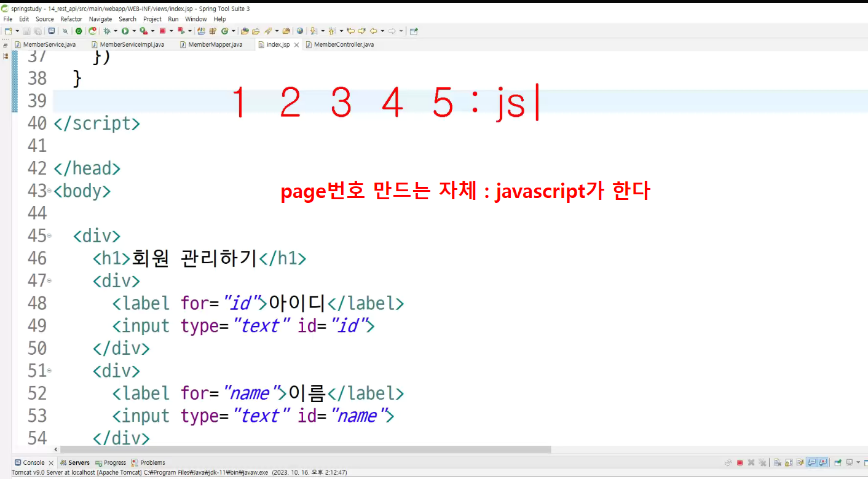Open the Refactor menu
This screenshot has height=479, width=868.
71,19
